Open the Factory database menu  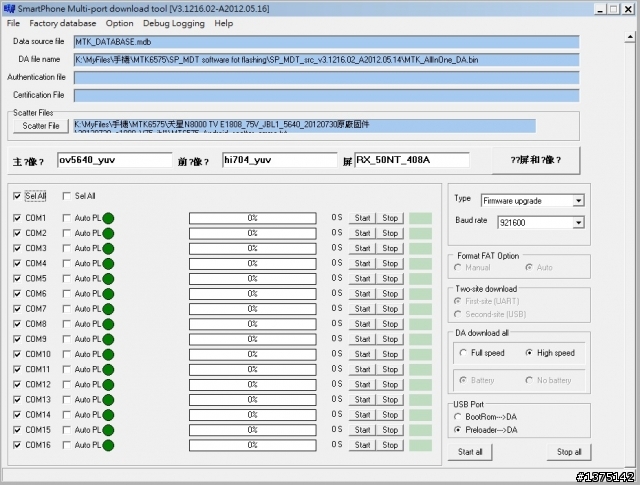(x=63, y=23)
